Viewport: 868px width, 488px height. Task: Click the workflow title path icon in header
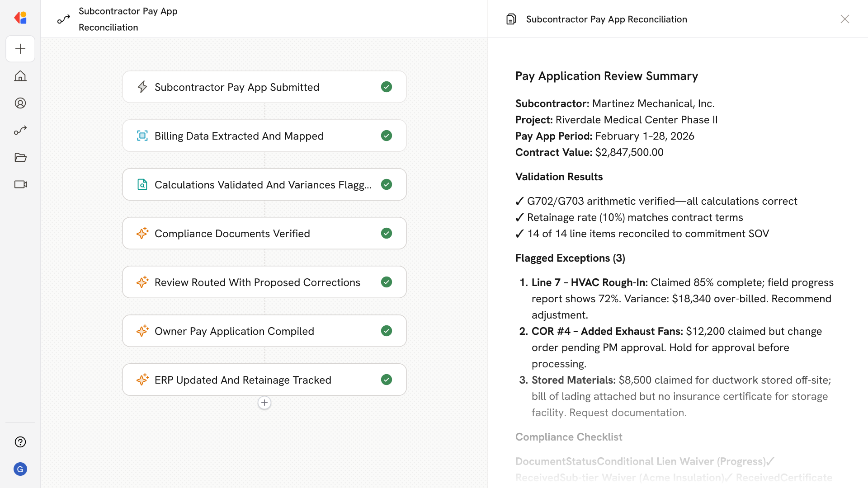click(64, 19)
